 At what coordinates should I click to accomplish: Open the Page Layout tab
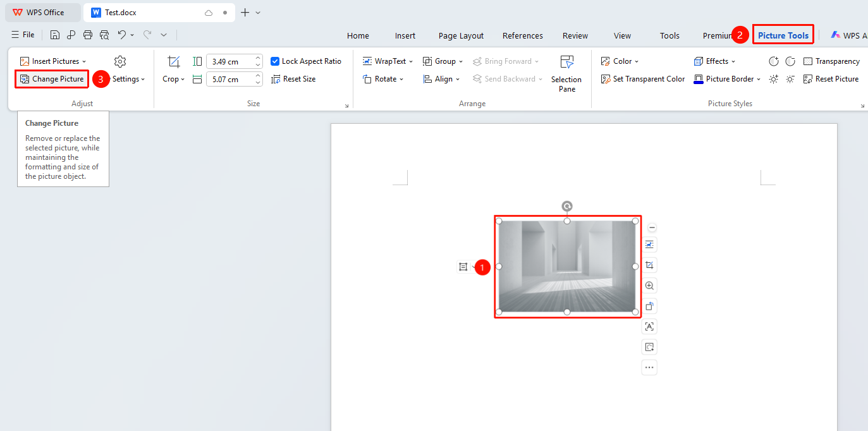[x=461, y=35]
